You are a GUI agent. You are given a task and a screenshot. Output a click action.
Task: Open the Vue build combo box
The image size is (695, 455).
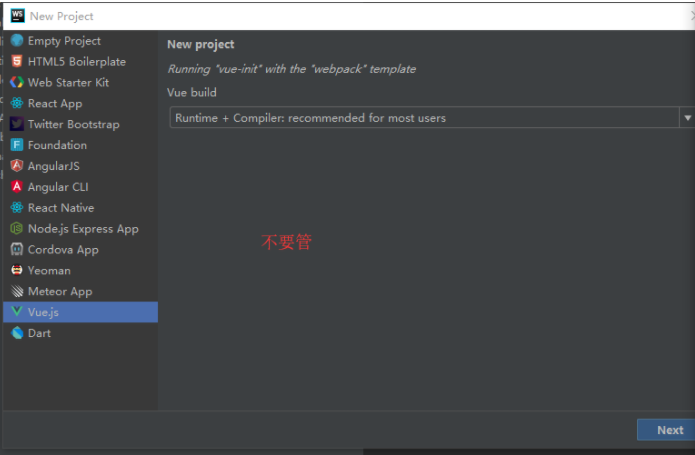click(432, 117)
